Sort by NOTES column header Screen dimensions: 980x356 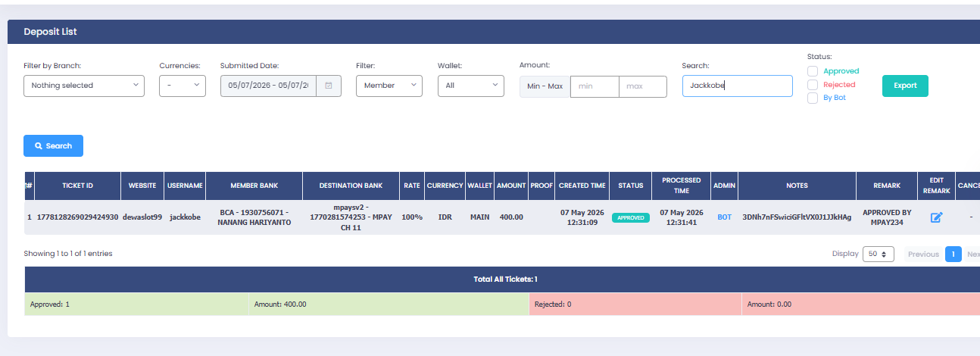point(797,186)
